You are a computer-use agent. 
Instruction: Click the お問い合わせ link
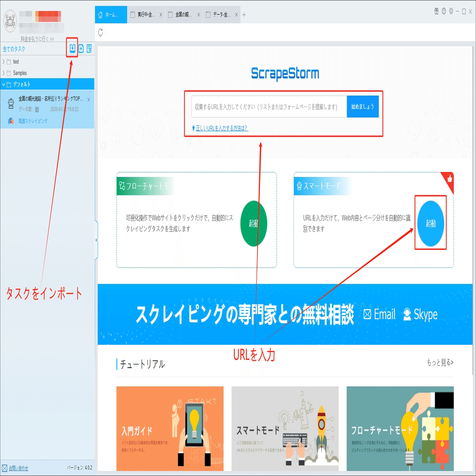tap(18, 468)
